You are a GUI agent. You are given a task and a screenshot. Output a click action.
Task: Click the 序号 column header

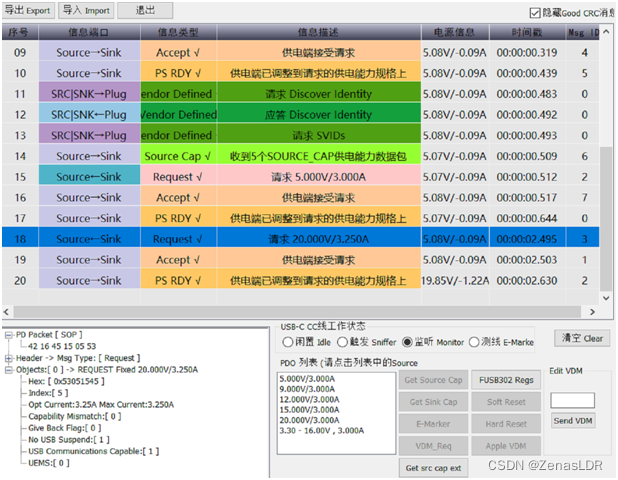coord(20,32)
